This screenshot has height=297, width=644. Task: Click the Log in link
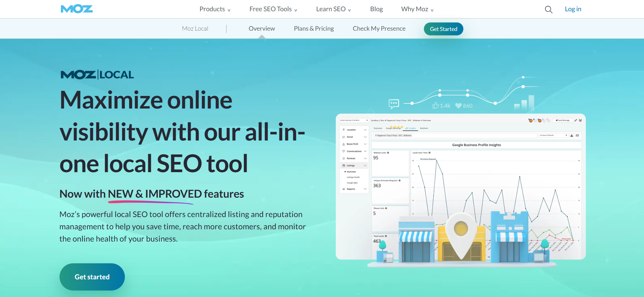573,9
